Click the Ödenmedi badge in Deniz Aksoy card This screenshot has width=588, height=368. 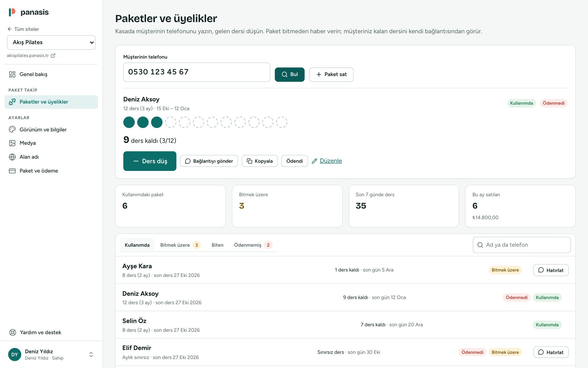553,103
